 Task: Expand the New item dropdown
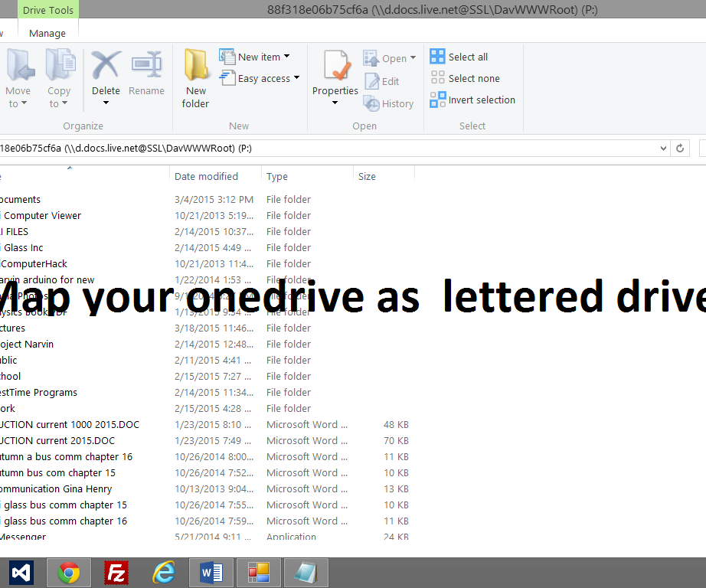point(257,56)
